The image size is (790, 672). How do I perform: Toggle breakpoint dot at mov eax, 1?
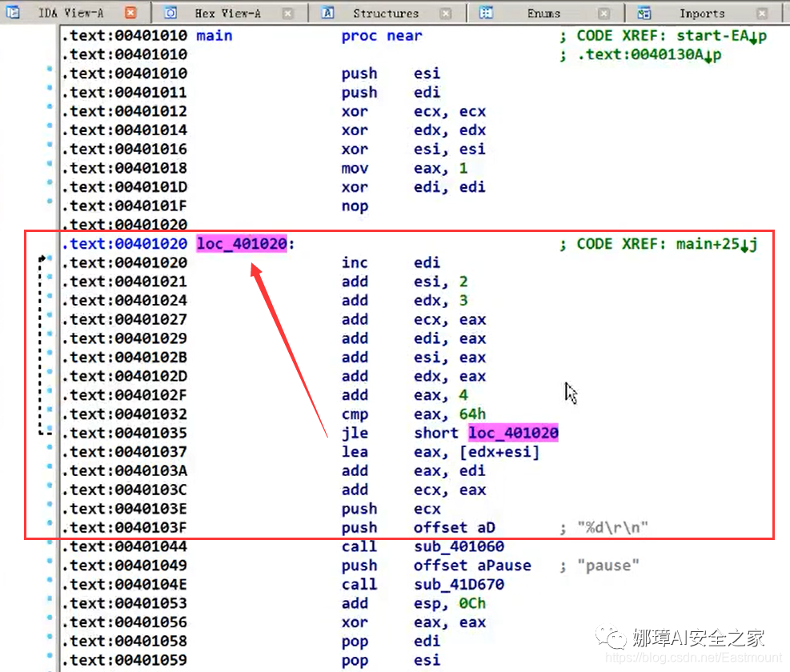tap(50, 163)
